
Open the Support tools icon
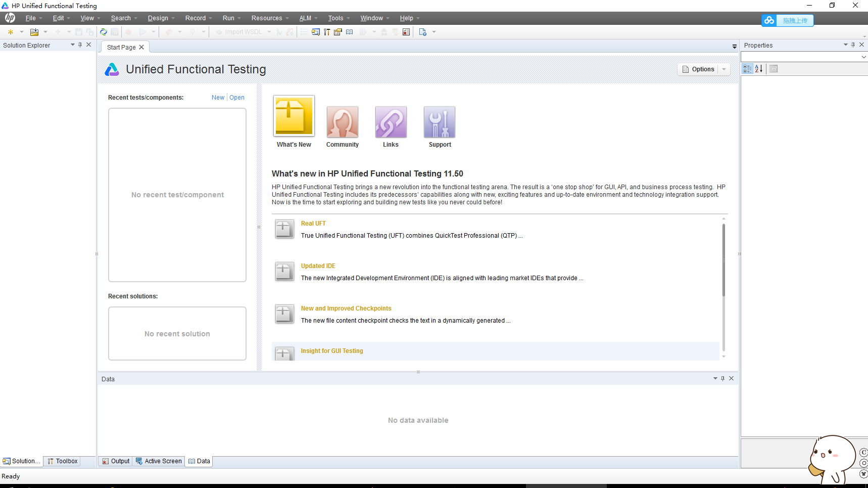pyautogui.click(x=440, y=122)
